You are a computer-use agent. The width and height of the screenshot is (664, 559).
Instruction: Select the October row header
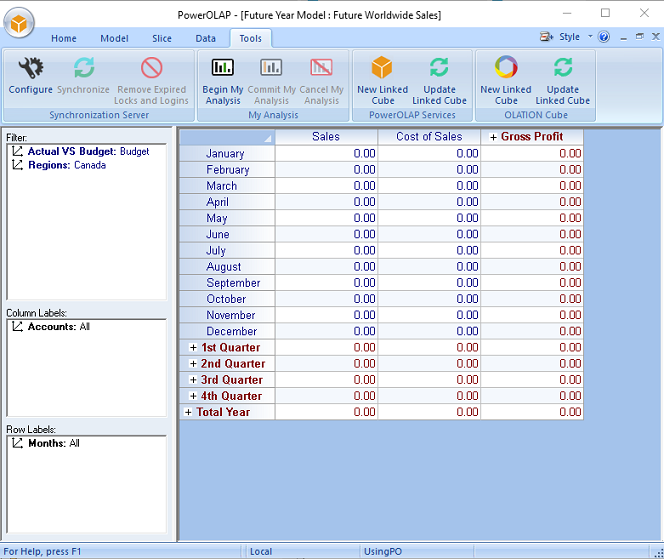coord(227,299)
